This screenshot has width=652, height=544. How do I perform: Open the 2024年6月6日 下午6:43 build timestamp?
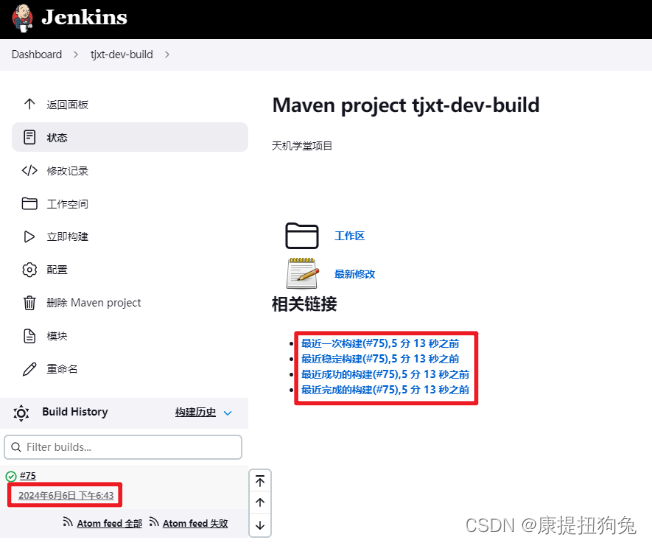tap(66, 495)
